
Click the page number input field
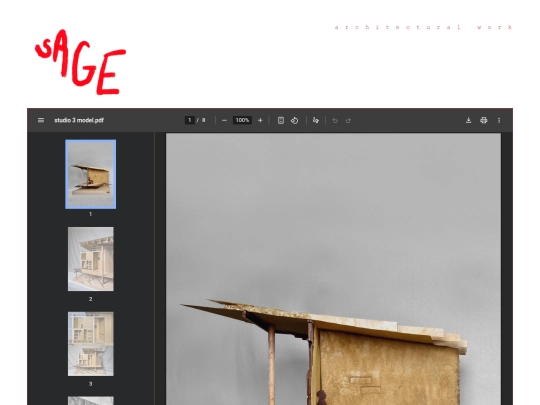(189, 120)
